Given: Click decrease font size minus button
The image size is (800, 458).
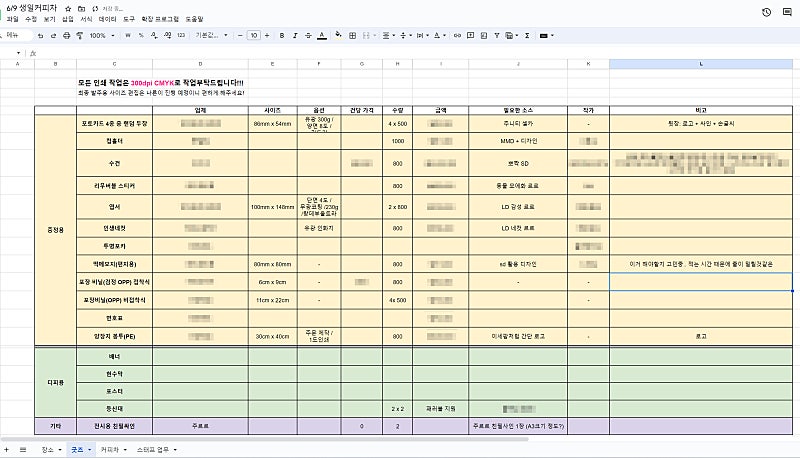Looking at the screenshot, I should tap(241, 36).
